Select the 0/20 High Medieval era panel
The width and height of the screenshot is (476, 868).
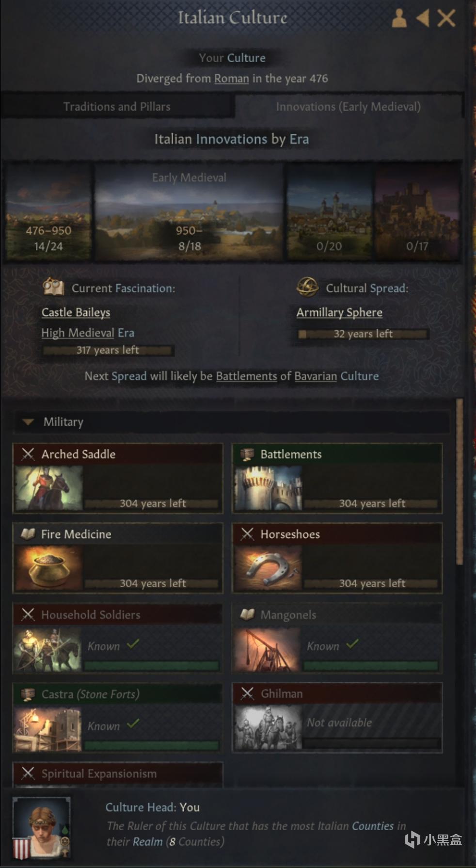329,212
